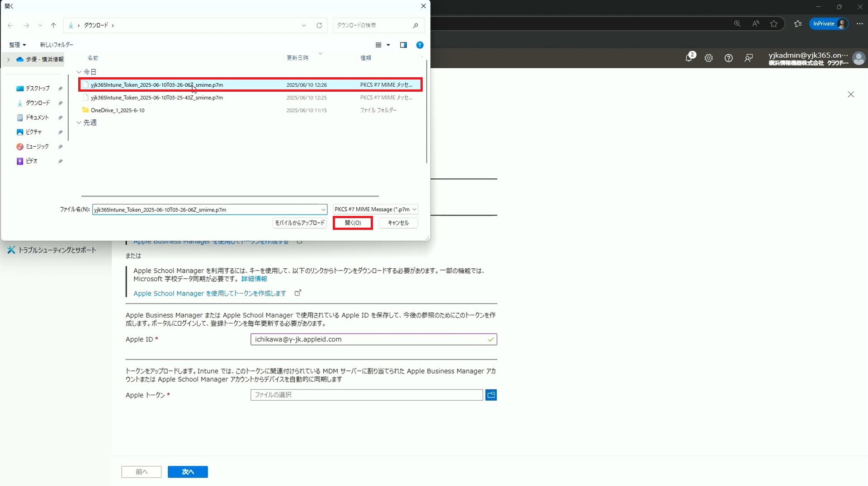Click the 次へ button

188,472
